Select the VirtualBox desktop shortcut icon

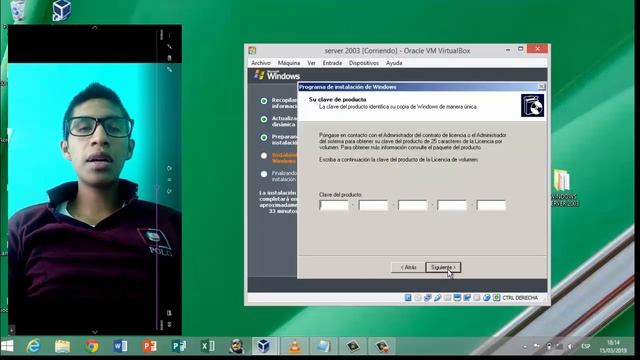click(x=62, y=10)
